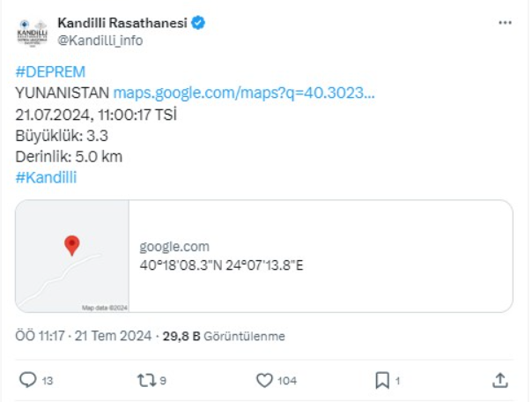Open the share icon menu

pos(499,380)
